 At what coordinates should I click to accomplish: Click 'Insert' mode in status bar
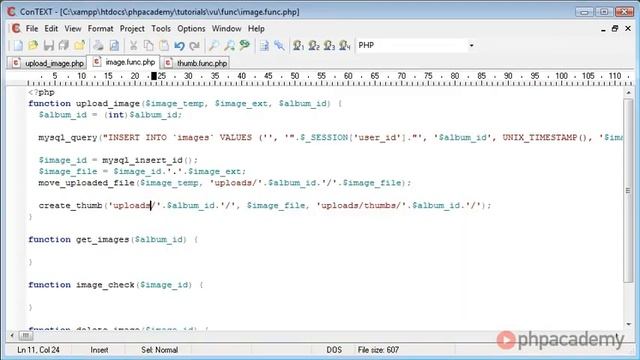[x=99, y=350]
